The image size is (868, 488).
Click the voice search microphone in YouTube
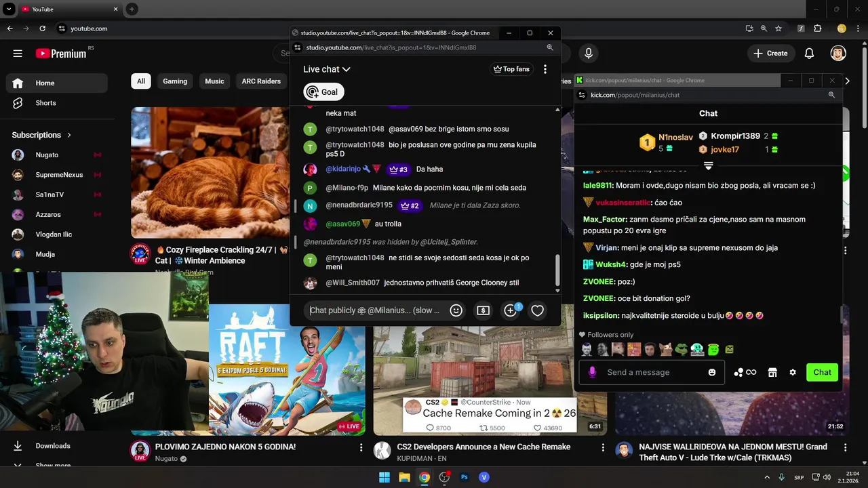[589, 53]
